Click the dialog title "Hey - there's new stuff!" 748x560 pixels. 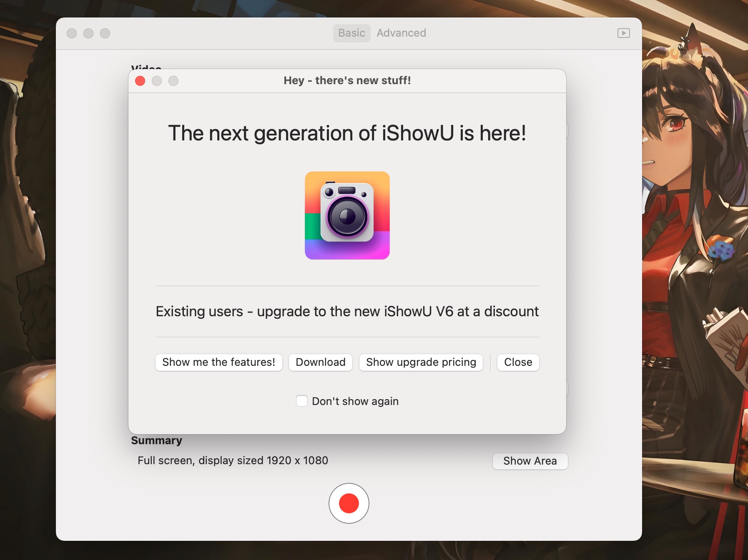(x=347, y=80)
